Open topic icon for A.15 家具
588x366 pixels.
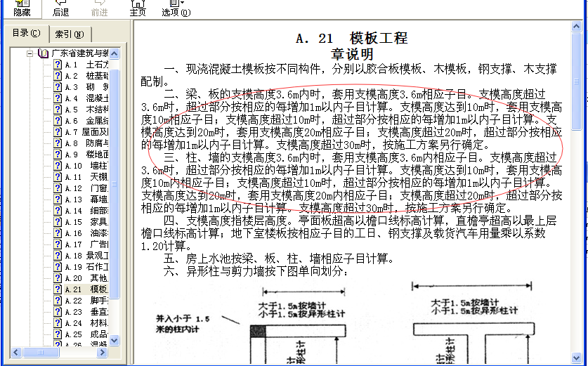pyautogui.click(x=58, y=222)
